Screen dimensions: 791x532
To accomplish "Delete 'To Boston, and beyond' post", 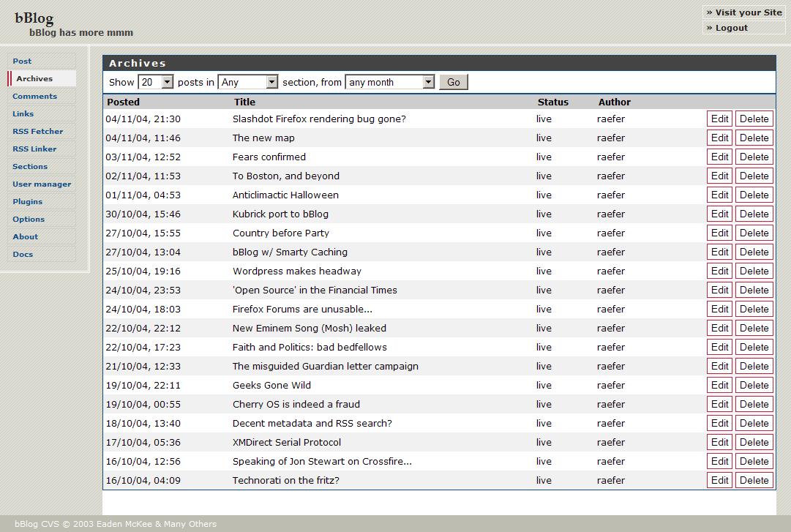I will coord(754,176).
